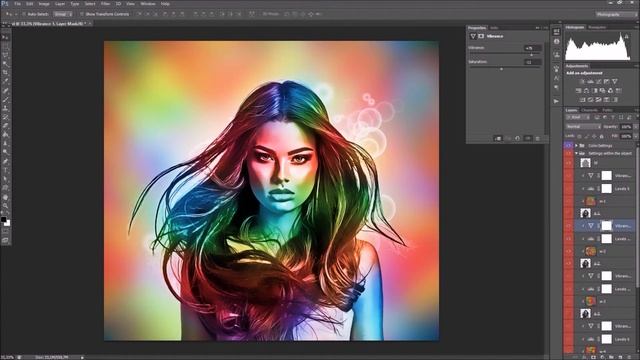Close the open document tab
This screenshot has height=360, width=640.
(x=90, y=24)
